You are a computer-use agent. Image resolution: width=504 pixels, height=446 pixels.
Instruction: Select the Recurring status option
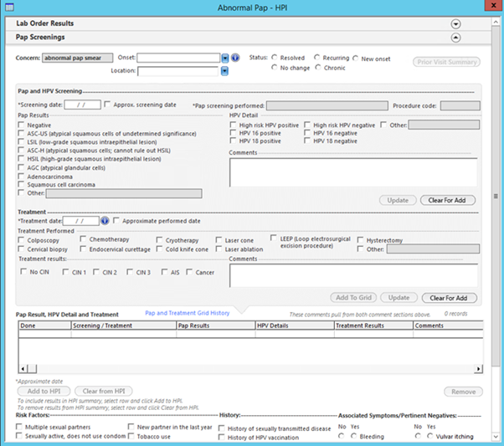pos(317,58)
